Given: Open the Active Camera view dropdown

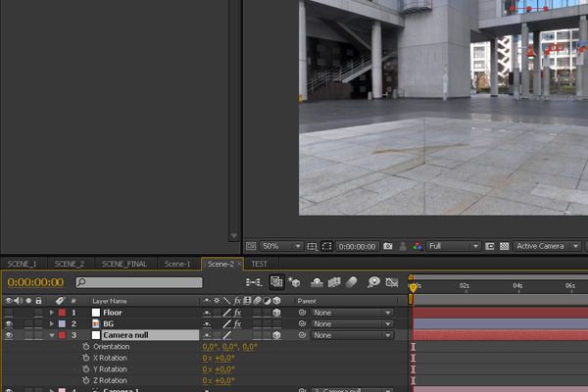Looking at the screenshot, I should tap(547, 246).
